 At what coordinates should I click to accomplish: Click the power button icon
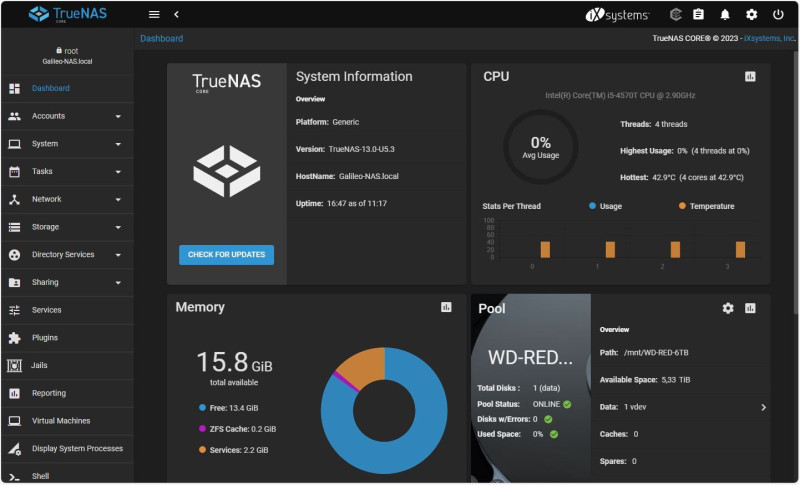click(778, 14)
